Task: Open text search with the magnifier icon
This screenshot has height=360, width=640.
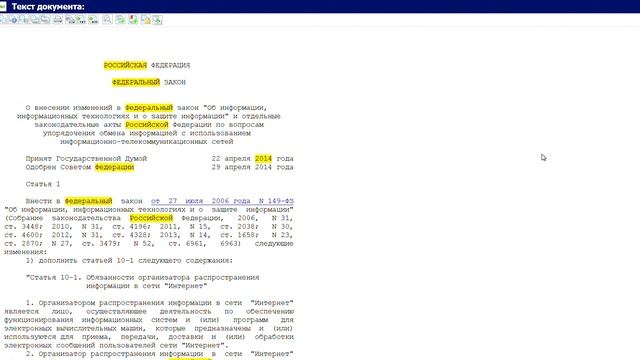Action: tap(107, 20)
